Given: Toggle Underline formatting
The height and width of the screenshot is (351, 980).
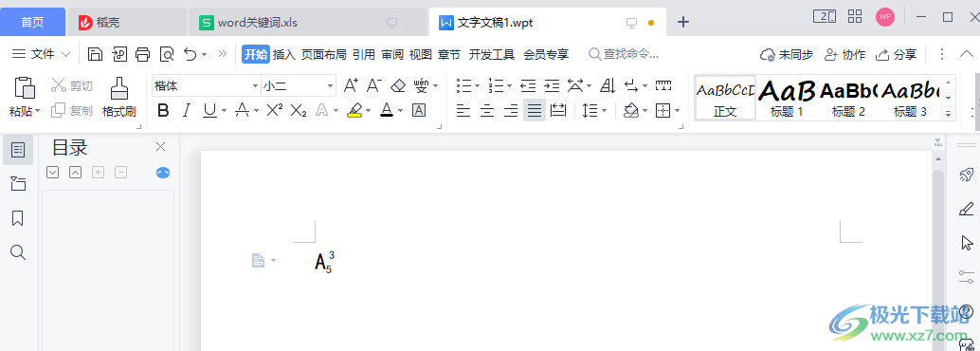Looking at the screenshot, I should [209, 111].
